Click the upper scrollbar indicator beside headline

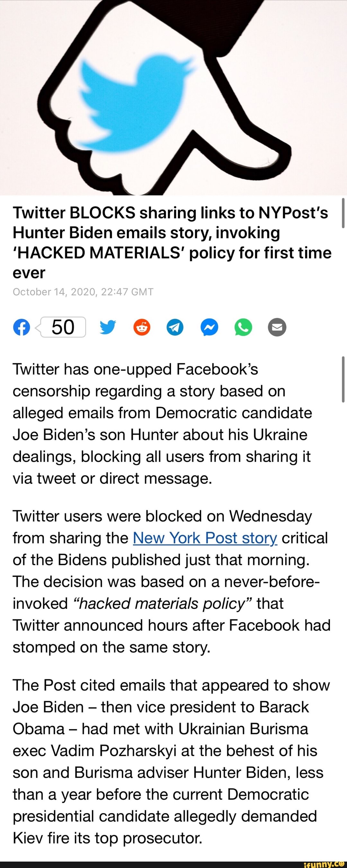(343, 214)
